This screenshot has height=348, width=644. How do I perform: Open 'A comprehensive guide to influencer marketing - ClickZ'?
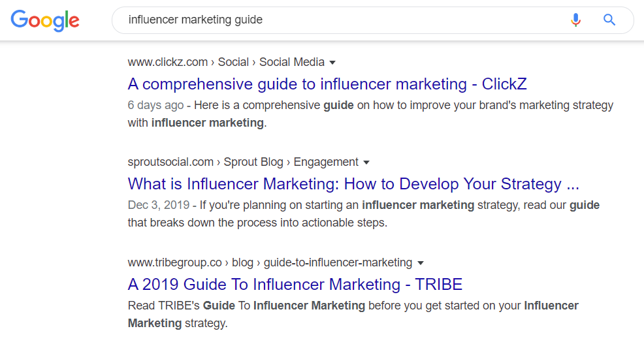point(327,84)
